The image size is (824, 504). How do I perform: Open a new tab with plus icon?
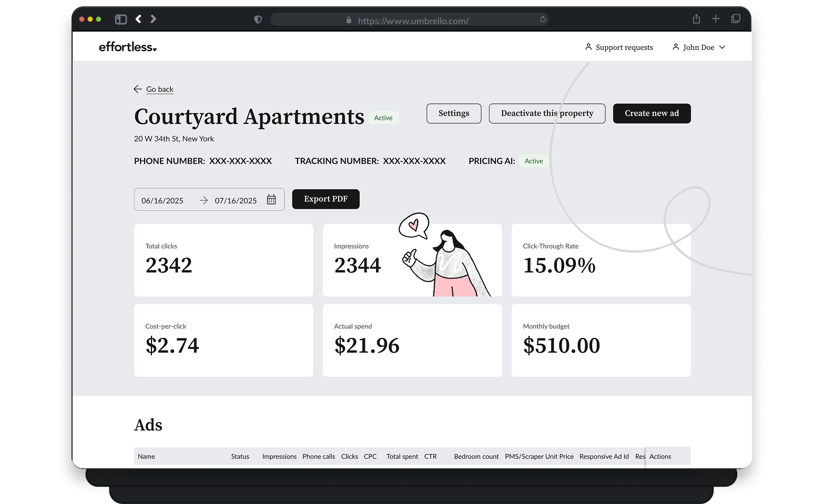716,19
